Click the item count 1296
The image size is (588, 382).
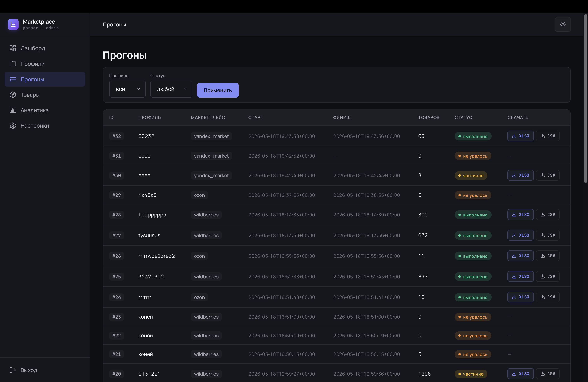pos(424,374)
